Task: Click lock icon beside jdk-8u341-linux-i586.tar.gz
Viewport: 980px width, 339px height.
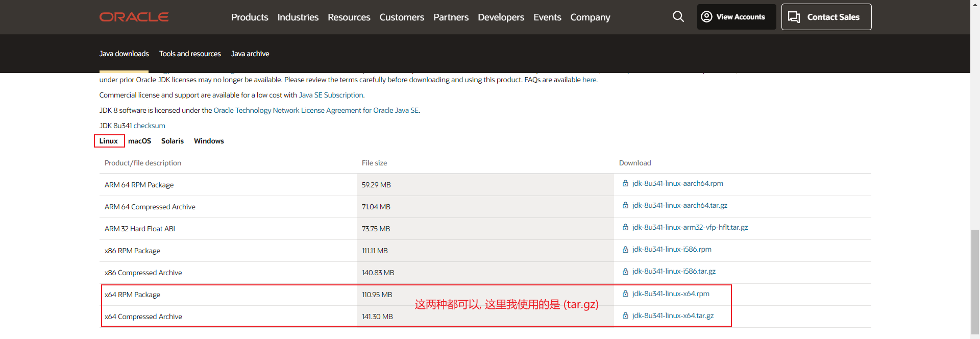Action: tap(625, 271)
